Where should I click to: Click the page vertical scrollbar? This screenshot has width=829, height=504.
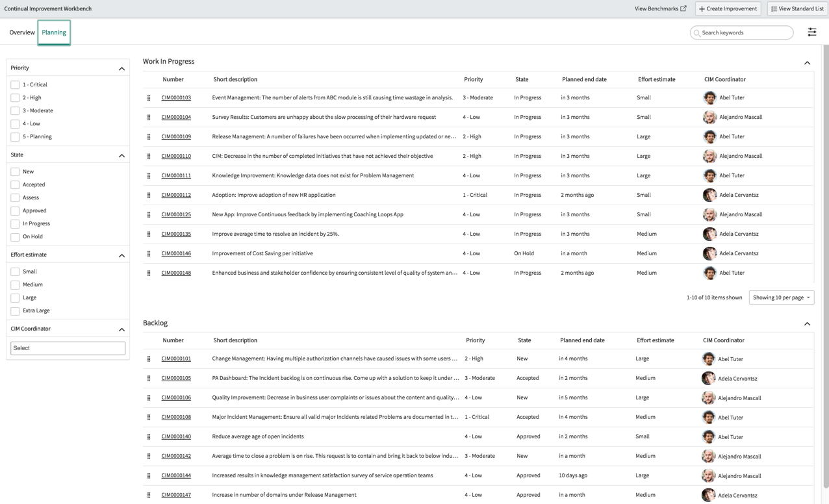point(826,266)
